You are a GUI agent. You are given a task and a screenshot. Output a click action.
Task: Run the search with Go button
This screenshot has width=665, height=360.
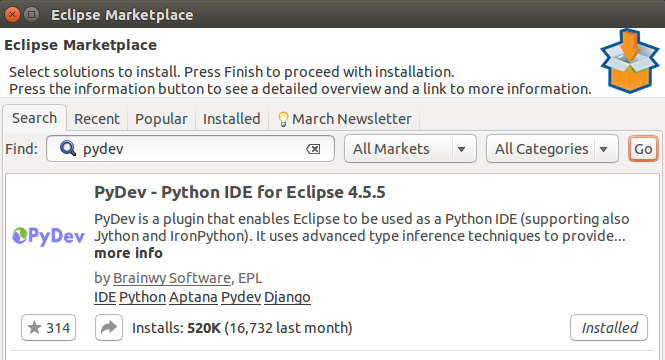(x=643, y=149)
